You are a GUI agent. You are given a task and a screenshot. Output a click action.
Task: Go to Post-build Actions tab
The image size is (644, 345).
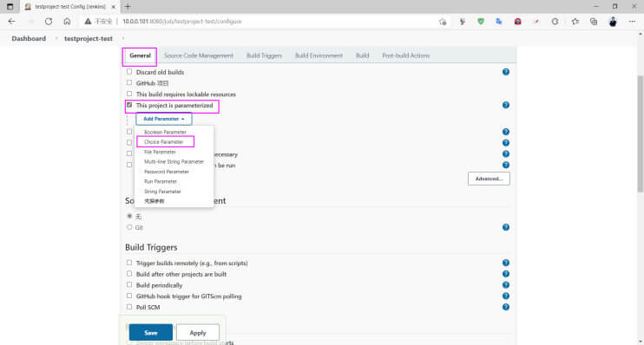pos(406,55)
